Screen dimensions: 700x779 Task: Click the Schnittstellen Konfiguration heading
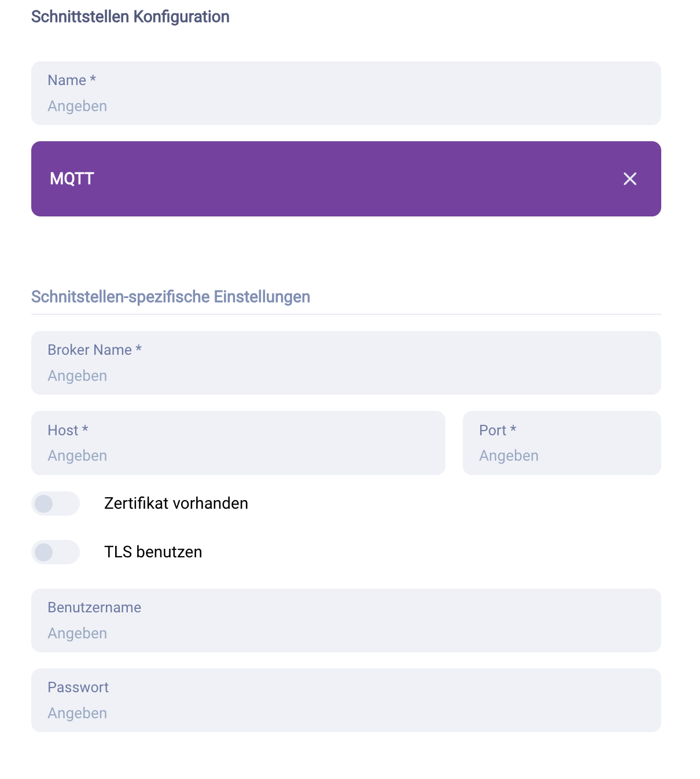click(130, 17)
